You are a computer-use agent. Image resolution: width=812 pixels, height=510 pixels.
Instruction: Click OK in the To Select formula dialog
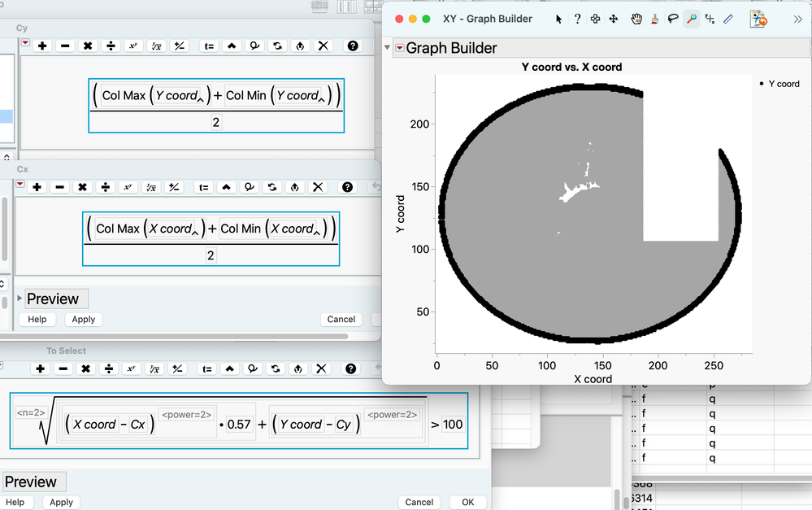(467, 502)
